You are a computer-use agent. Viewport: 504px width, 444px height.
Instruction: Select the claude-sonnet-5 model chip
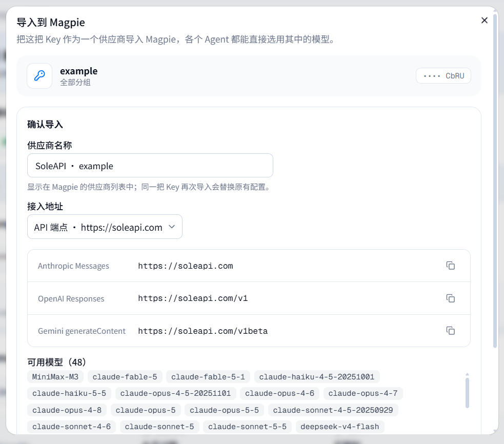point(159,427)
